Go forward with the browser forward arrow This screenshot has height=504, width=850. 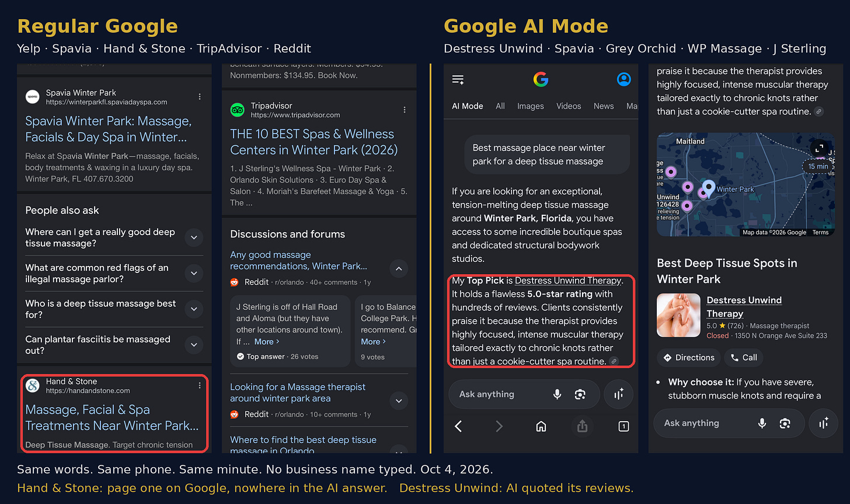[x=499, y=426]
